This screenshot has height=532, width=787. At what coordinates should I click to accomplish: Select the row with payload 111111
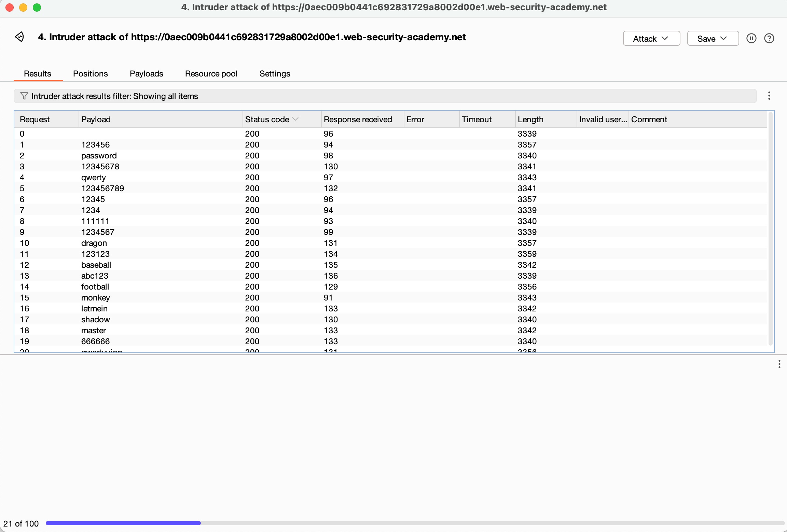[391, 221]
